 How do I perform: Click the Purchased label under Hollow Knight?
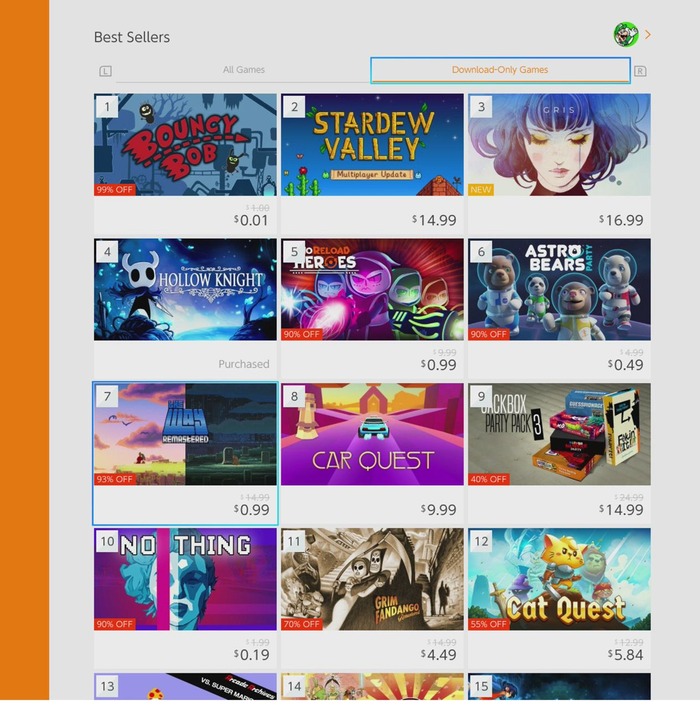pos(244,364)
